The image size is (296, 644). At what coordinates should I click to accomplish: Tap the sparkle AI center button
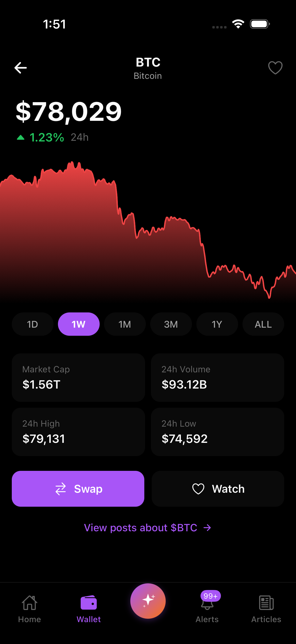[x=148, y=601]
